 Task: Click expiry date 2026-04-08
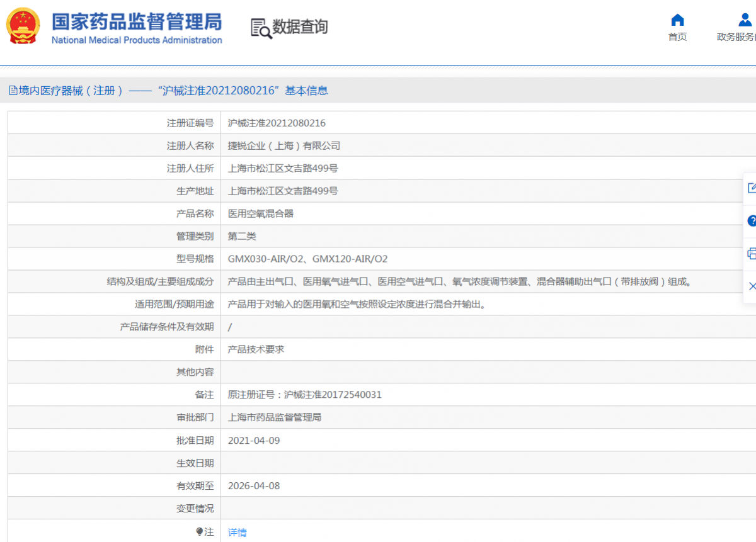(254, 486)
